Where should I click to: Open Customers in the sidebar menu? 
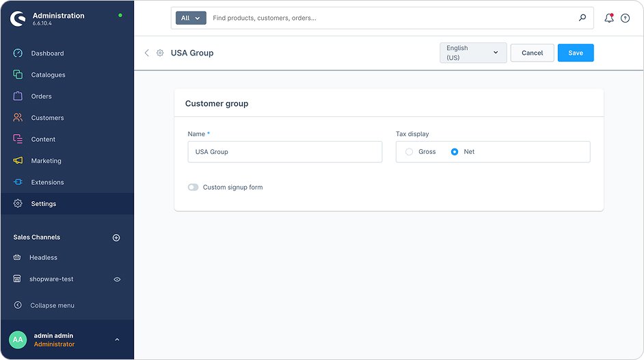(47, 118)
